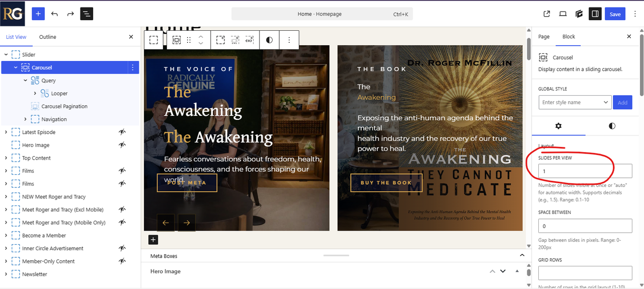Click black add block button below carousel

(153, 240)
